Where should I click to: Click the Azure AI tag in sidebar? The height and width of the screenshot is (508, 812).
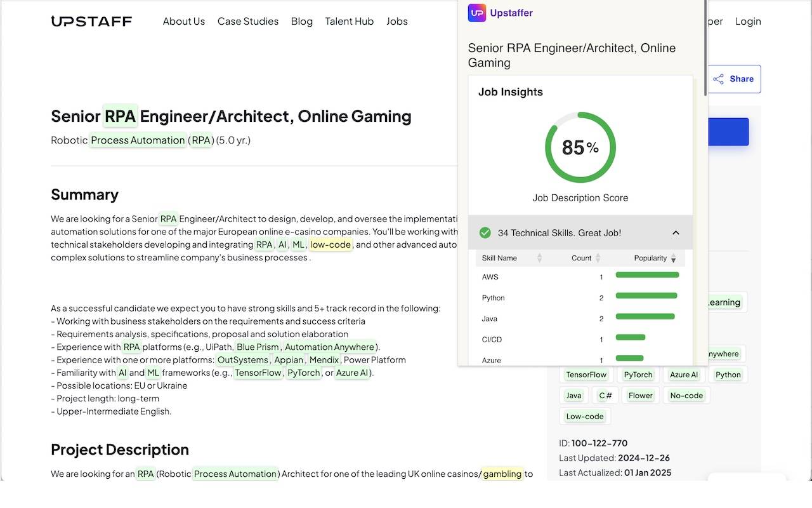(684, 375)
